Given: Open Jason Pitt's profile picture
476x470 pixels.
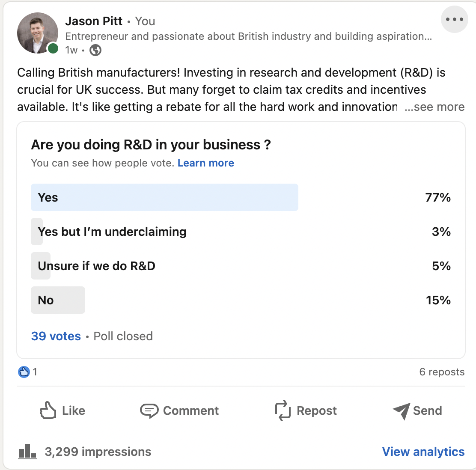Looking at the screenshot, I should pyautogui.click(x=38, y=33).
